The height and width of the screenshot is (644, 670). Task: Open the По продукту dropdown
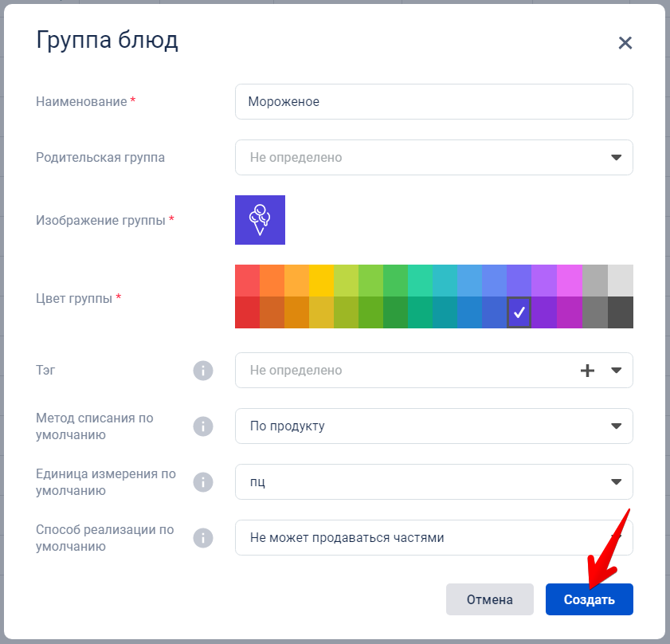[x=433, y=426]
